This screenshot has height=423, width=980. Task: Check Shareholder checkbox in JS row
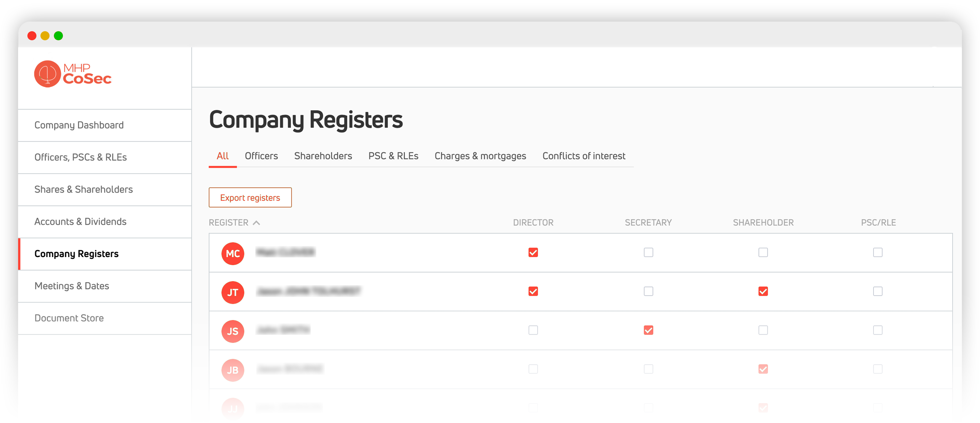click(x=763, y=330)
